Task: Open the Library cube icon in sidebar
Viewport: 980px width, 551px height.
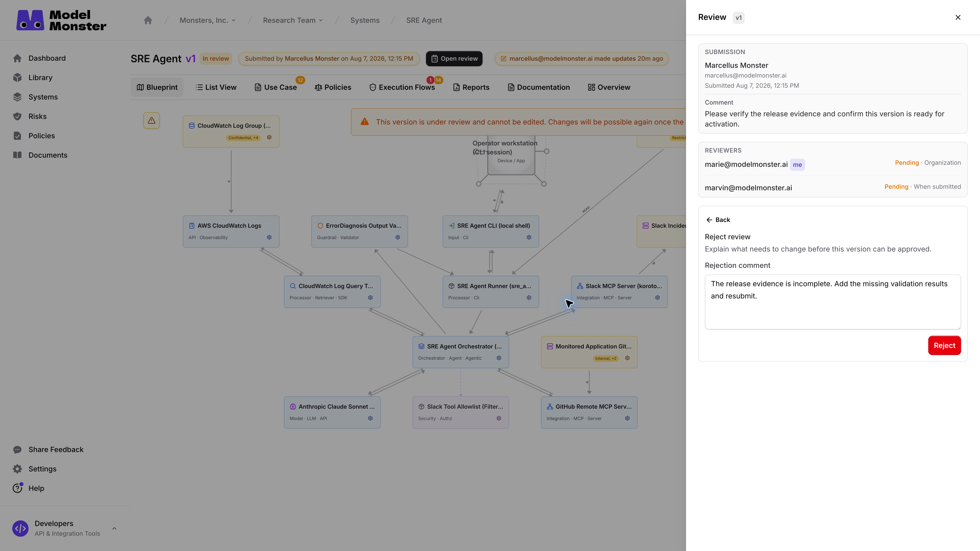Action: click(x=17, y=78)
